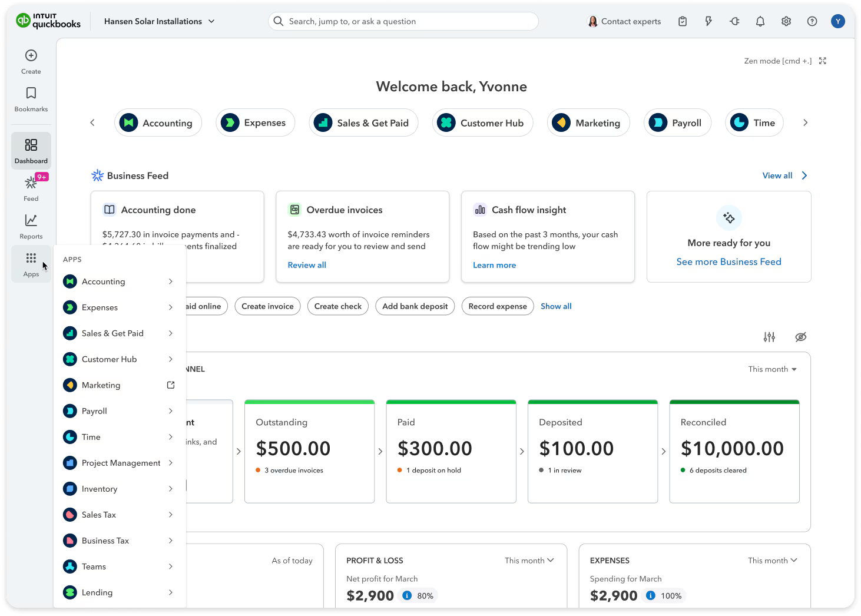The image size is (861, 616).
Task: Click the Y user avatar
Action: (x=838, y=21)
